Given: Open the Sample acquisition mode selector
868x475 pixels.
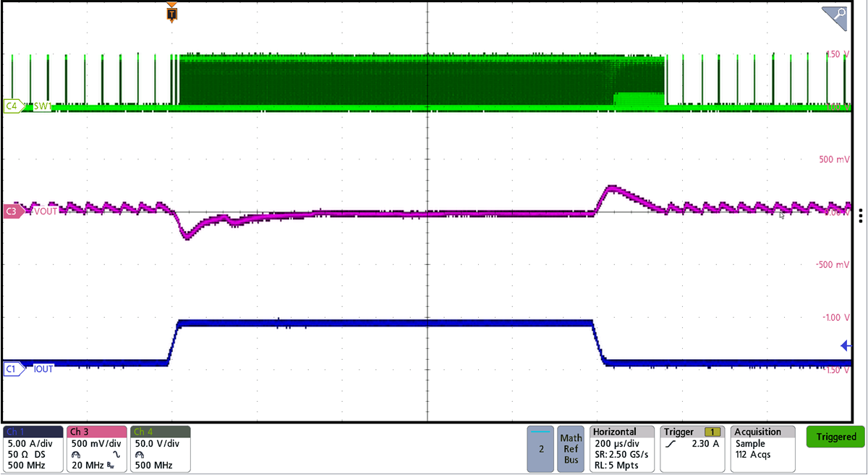Looking at the screenshot, I should (750, 443).
